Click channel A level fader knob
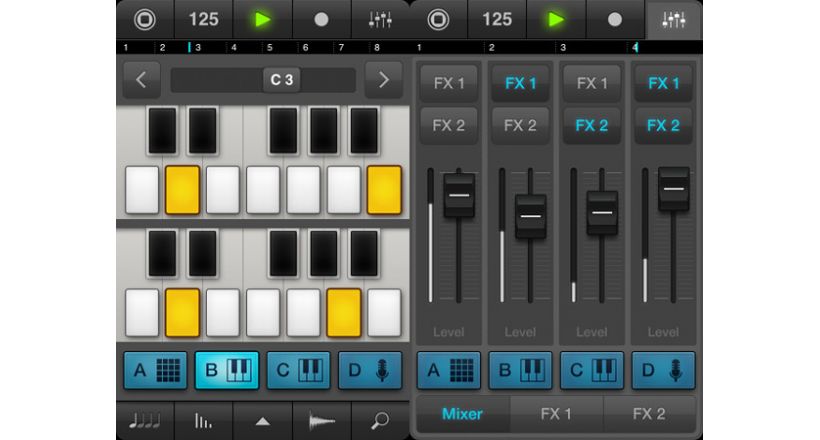The width and height of the screenshot is (820, 440). (x=459, y=195)
